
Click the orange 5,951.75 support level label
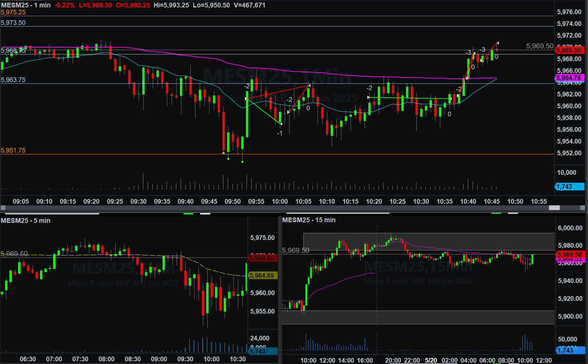(13, 150)
